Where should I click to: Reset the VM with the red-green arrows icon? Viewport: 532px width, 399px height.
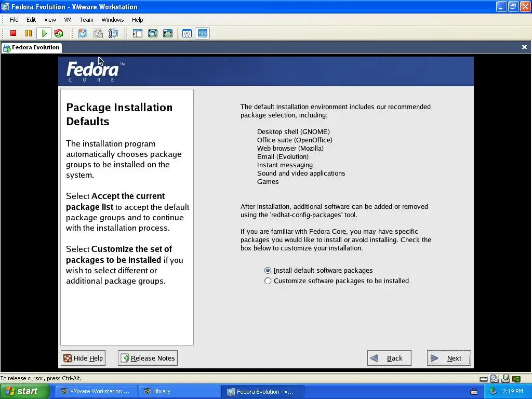click(x=59, y=33)
